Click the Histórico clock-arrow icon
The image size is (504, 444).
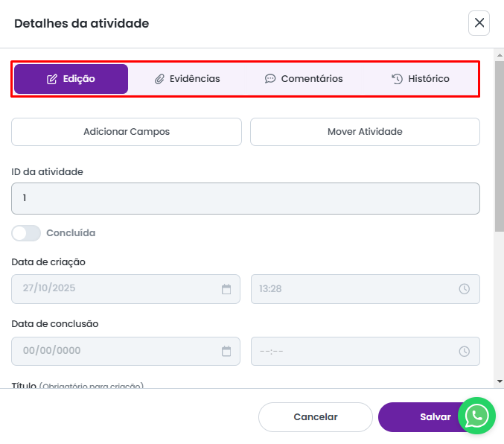(397, 79)
